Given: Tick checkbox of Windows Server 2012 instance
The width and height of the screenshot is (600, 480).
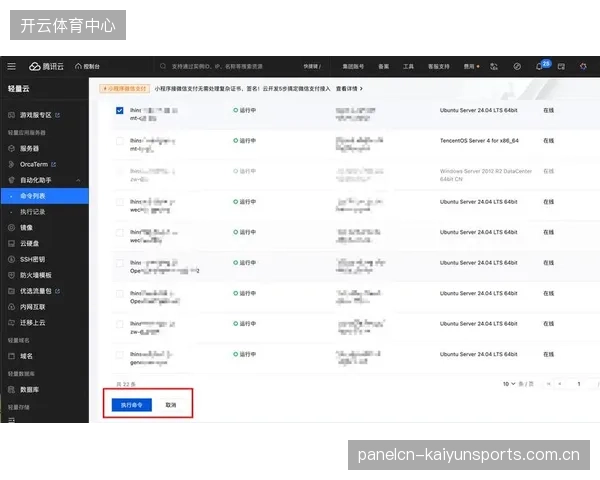Looking at the screenshot, I should pos(120,171).
